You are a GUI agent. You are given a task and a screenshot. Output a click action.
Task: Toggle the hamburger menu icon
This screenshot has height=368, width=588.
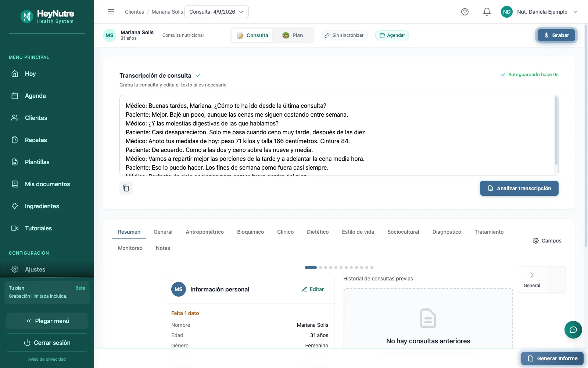[x=111, y=12]
